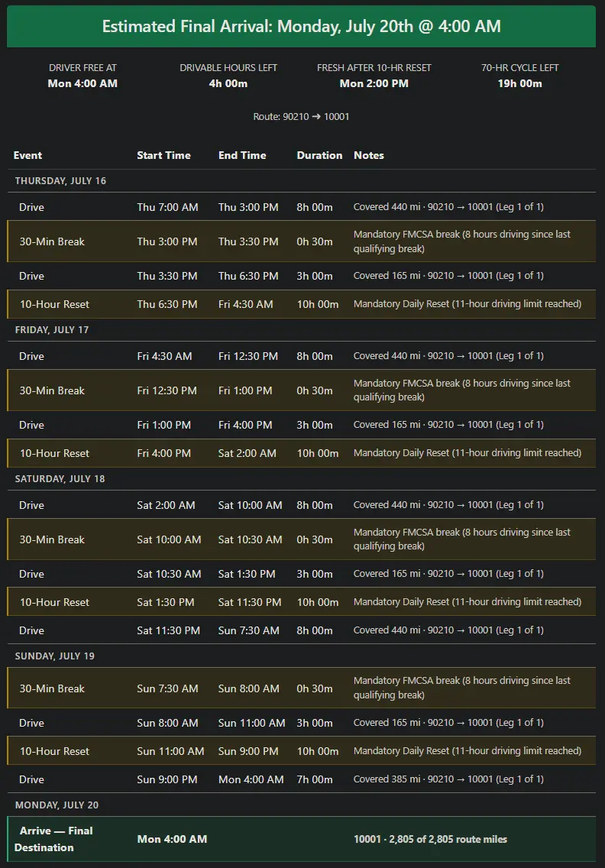Viewport: 605px width, 868px height.
Task: Click the 'Route: 90210 → 10001' text
Action: point(301,116)
